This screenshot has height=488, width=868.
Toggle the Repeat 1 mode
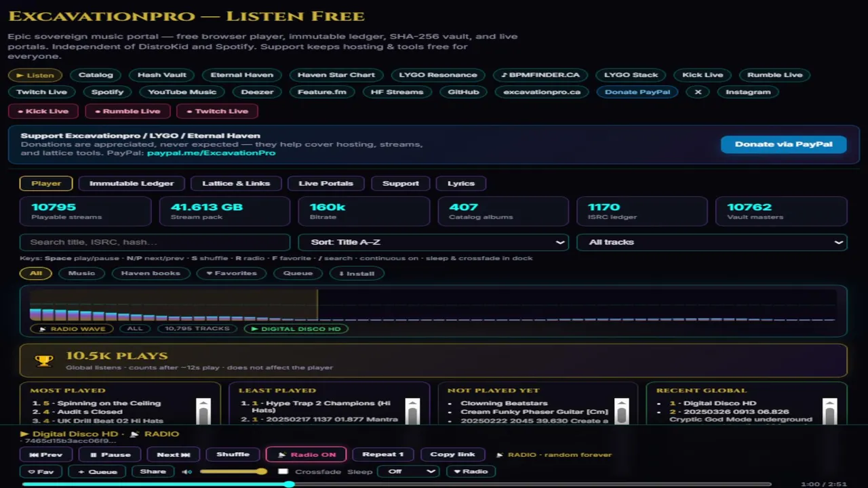click(383, 455)
